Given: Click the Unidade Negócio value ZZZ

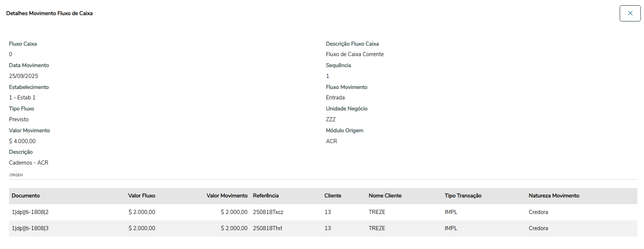Looking at the screenshot, I should (x=331, y=119).
